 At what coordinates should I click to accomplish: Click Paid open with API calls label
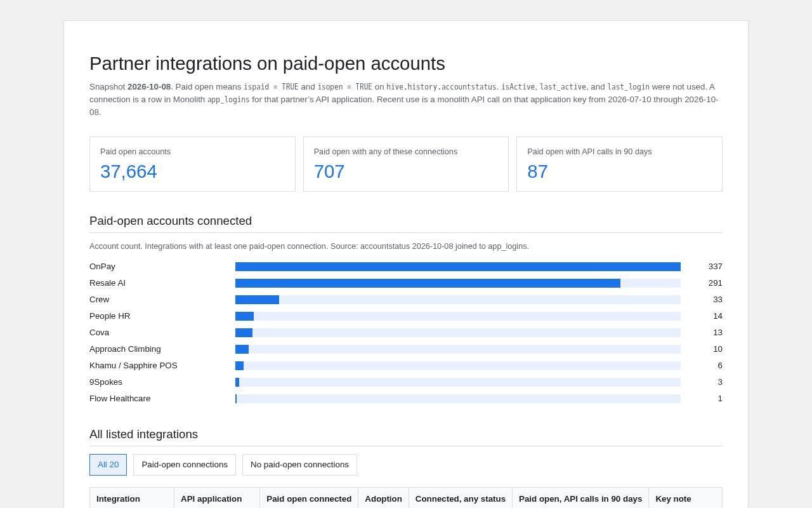point(589,152)
